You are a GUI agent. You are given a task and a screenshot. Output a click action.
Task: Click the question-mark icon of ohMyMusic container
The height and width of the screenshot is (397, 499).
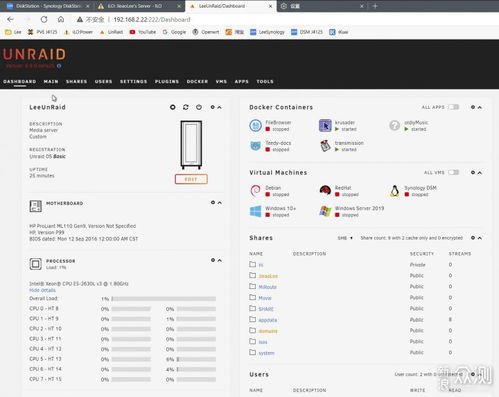[x=394, y=126]
